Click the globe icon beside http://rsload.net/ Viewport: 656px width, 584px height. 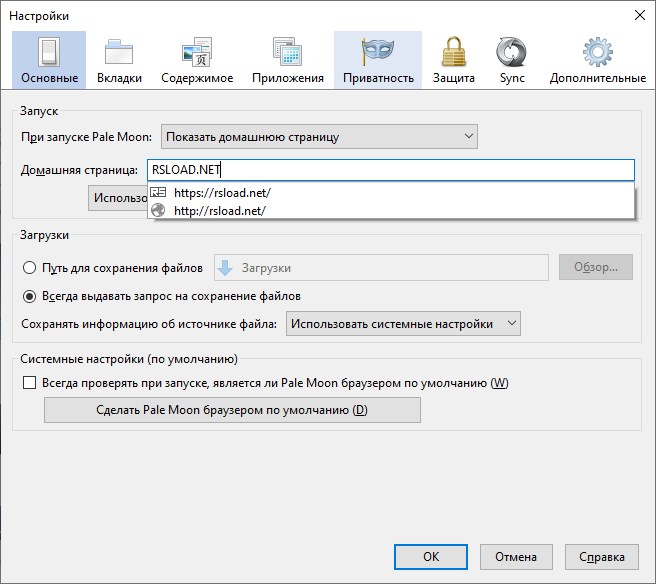tap(158, 210)
